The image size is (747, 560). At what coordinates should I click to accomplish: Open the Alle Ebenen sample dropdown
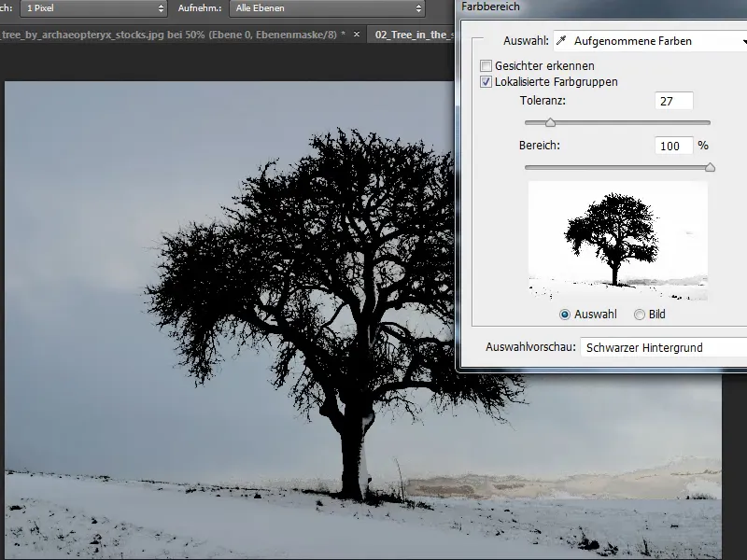[x=327, y=8]
